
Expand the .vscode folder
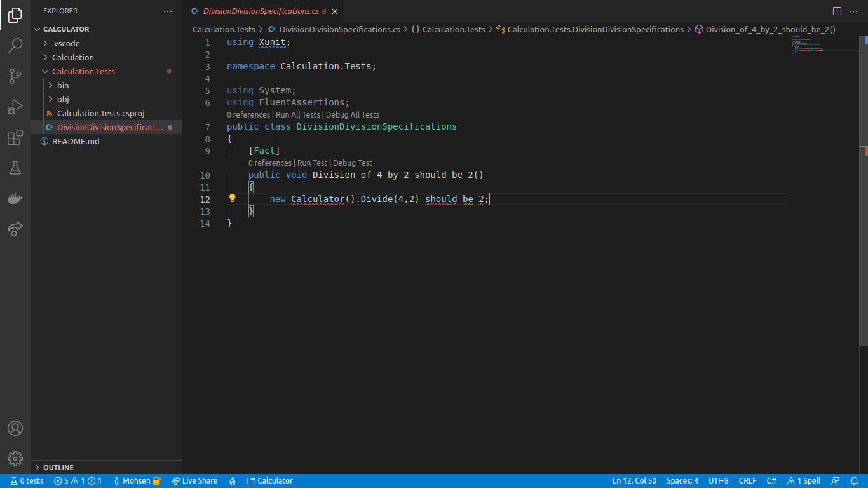pos(65,43)
